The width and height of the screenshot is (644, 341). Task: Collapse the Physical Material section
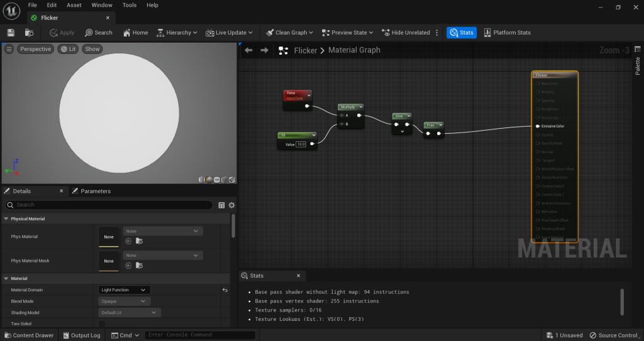tap(6, 219)
